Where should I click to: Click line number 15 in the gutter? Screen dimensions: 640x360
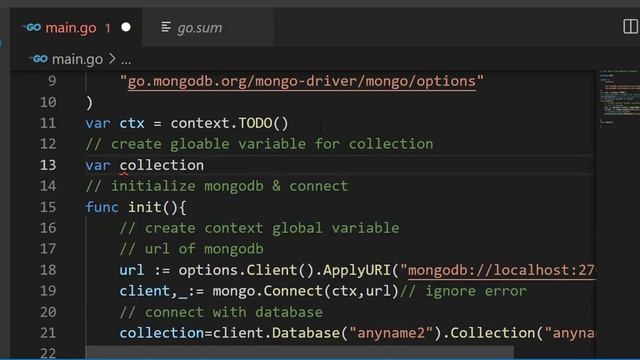(48, 207)
